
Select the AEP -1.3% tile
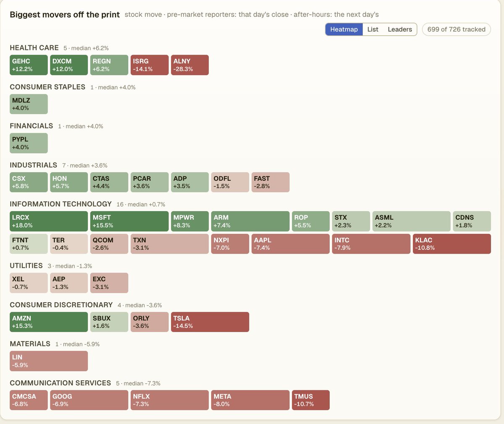point(69,283)
